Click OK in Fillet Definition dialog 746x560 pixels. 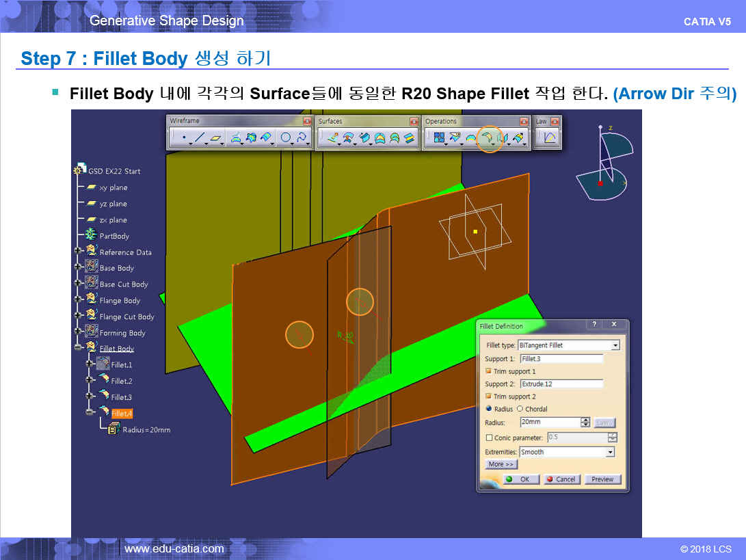click(x=520, y=479)
